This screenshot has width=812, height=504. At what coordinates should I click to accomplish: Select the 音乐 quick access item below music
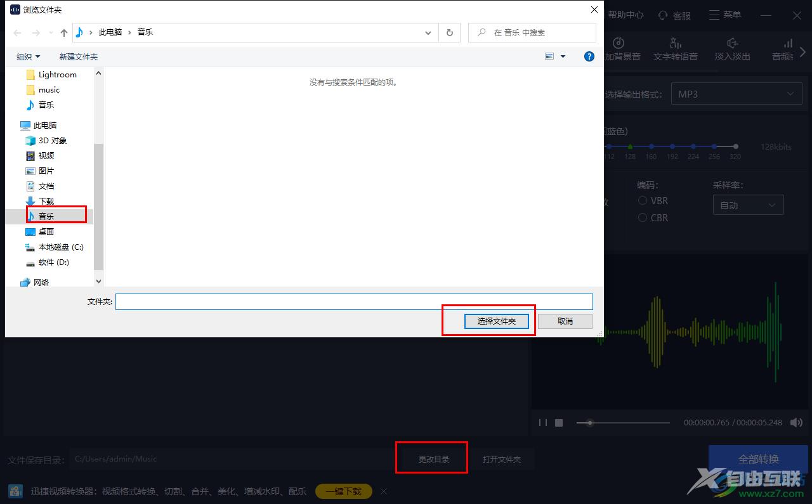pos(46,105)
